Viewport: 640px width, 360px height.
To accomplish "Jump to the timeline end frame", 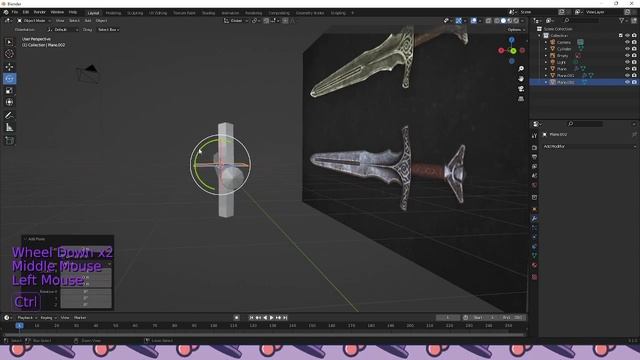I will point(285,318).
